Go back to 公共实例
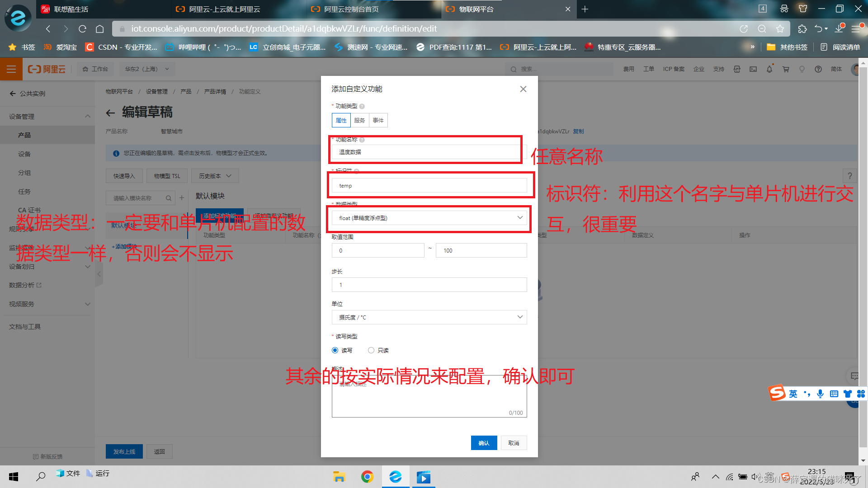This screenshot has width=868, height=488. (28, 94)
